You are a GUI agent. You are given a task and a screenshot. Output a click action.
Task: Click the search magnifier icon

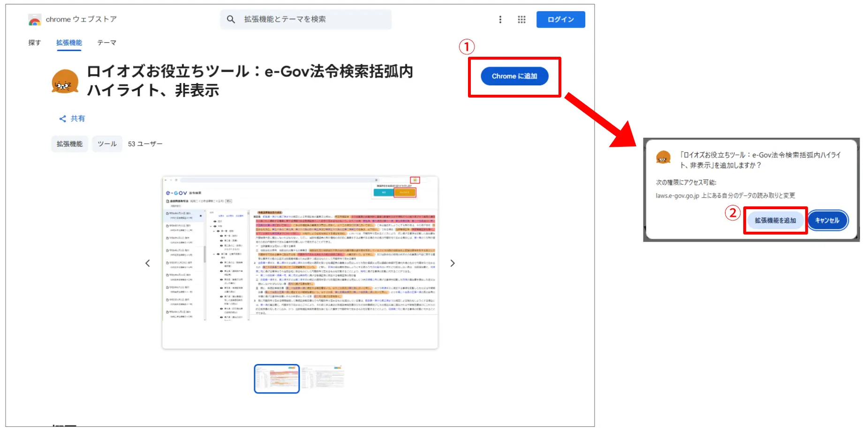[231, 19]
